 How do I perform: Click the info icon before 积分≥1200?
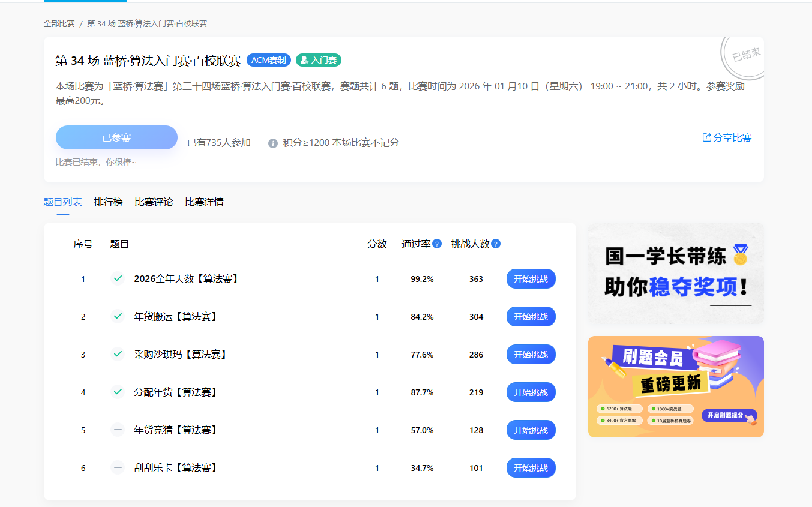[273, 143]
